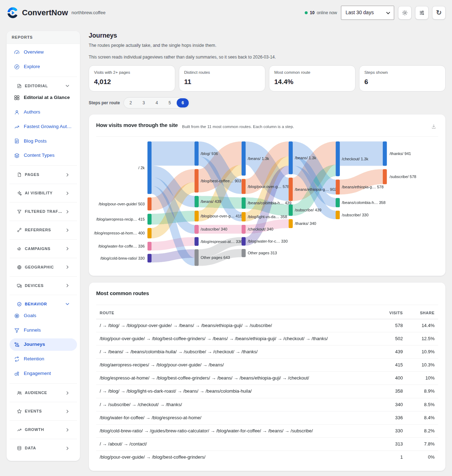Viewport: 452px width, 476px height.
Task: Open the Journeys report in sidebar
Action: pyautogui.click(x=43, y=344)
